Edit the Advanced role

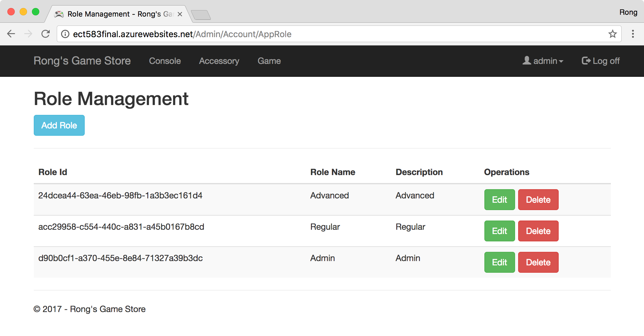[499, 200]
